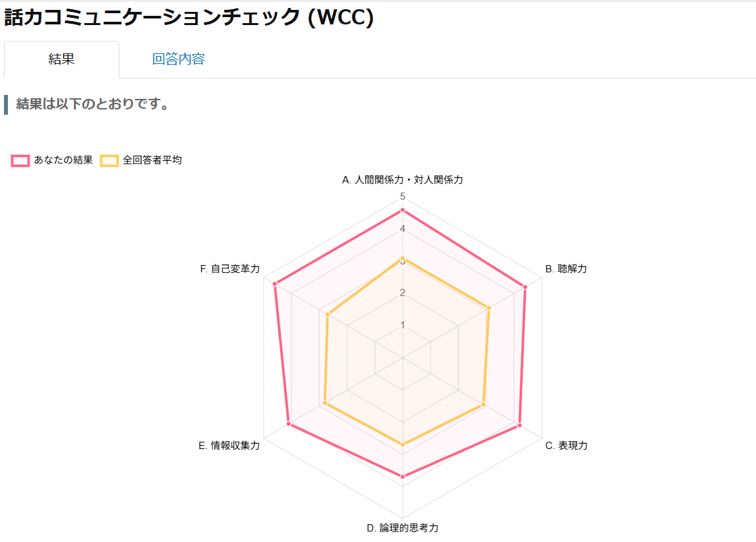This screenshot has width=756, height=542.
Task: Click the A. 人間関係力・対人関係力 axis label
Action: (403, 180)
